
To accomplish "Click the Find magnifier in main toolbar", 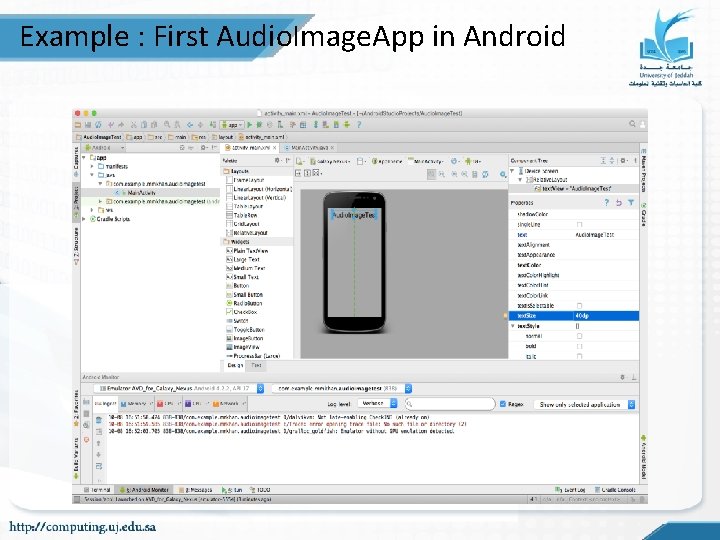I will [167, 124].
